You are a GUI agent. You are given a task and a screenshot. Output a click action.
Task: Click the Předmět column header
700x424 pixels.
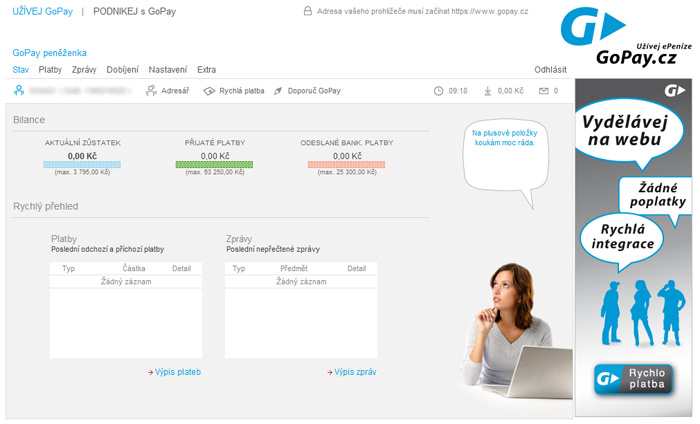294,269
